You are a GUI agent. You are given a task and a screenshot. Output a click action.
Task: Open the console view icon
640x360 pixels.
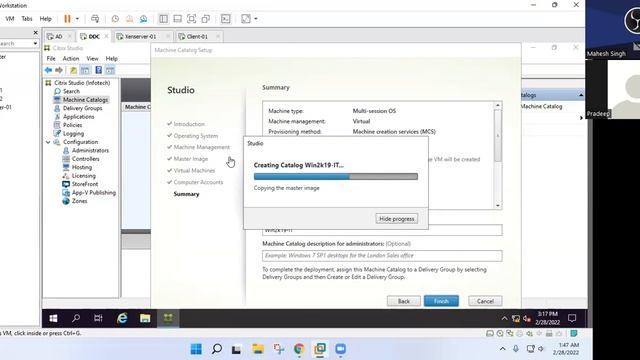(x=225, y=19)
